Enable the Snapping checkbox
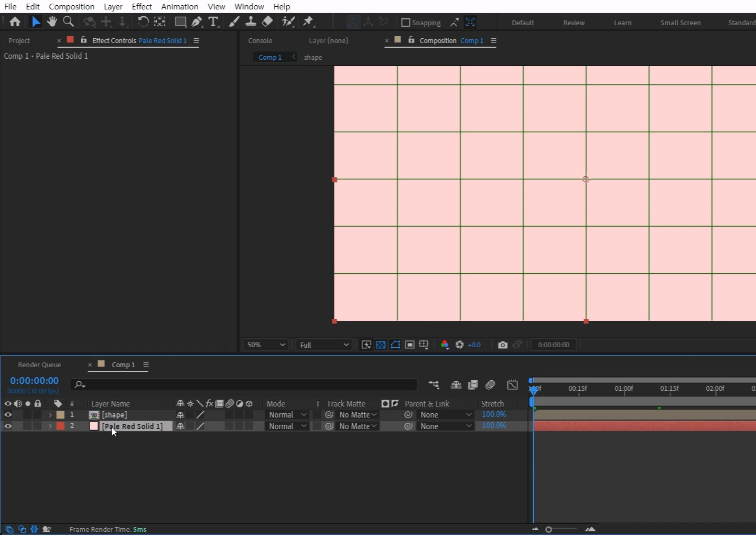 405,23
